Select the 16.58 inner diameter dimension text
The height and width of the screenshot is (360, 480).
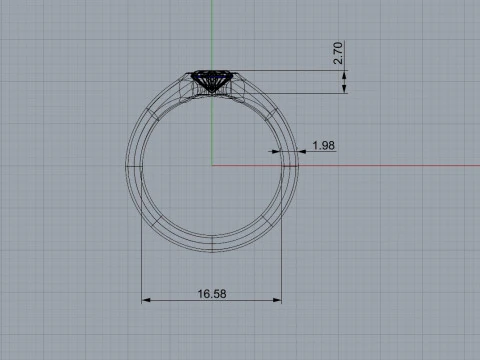pyautogui.click(x=212, y=294)
